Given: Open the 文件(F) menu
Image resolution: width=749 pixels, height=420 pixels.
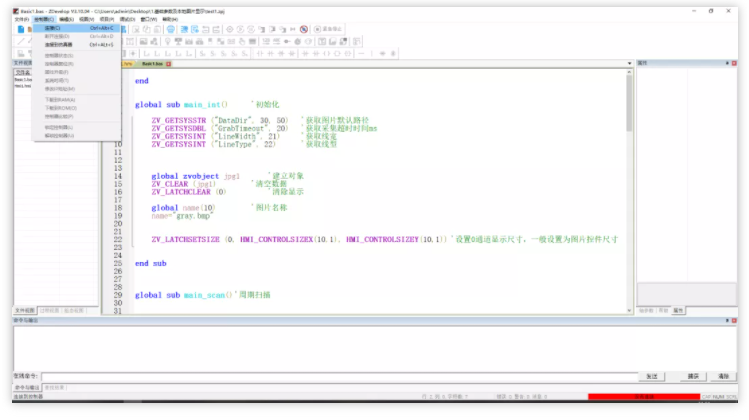Looking at the screenshot, I should [x=22, y=19].
